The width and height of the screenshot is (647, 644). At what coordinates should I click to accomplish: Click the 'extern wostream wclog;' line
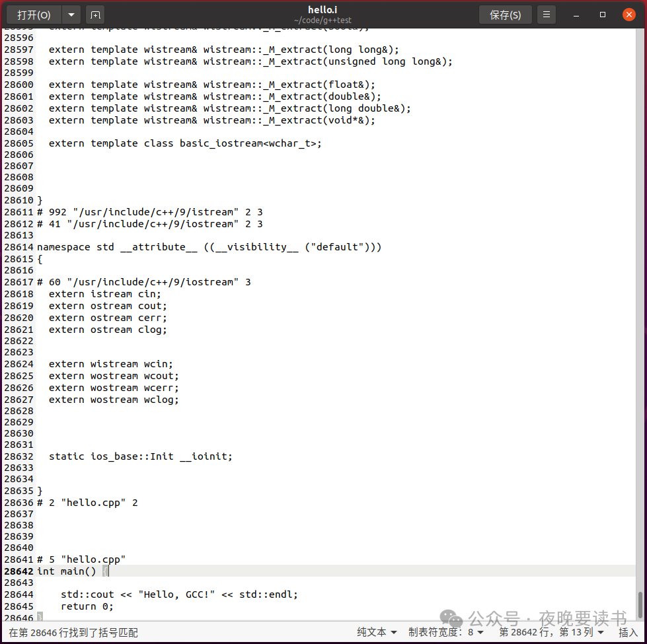pos(114,400)
